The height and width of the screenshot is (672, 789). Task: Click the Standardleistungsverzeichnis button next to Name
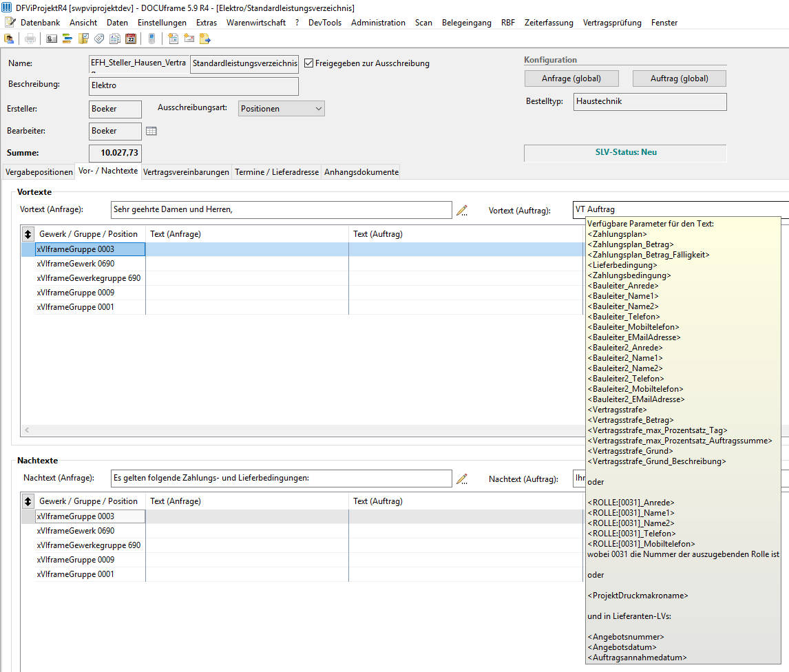244,63
